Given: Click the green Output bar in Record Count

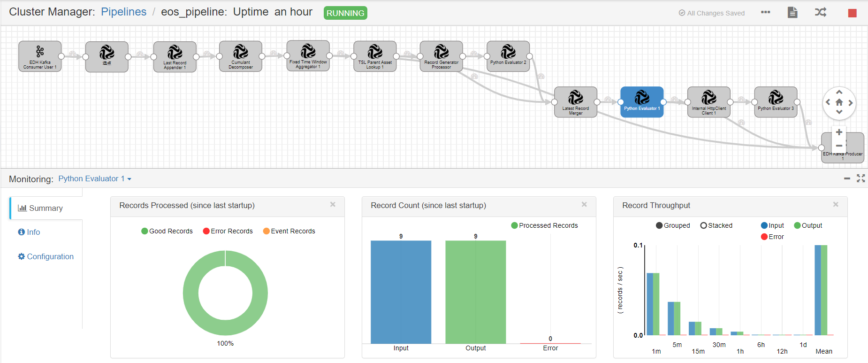Looking at the screenshot, I should click(x=476, y=292).
